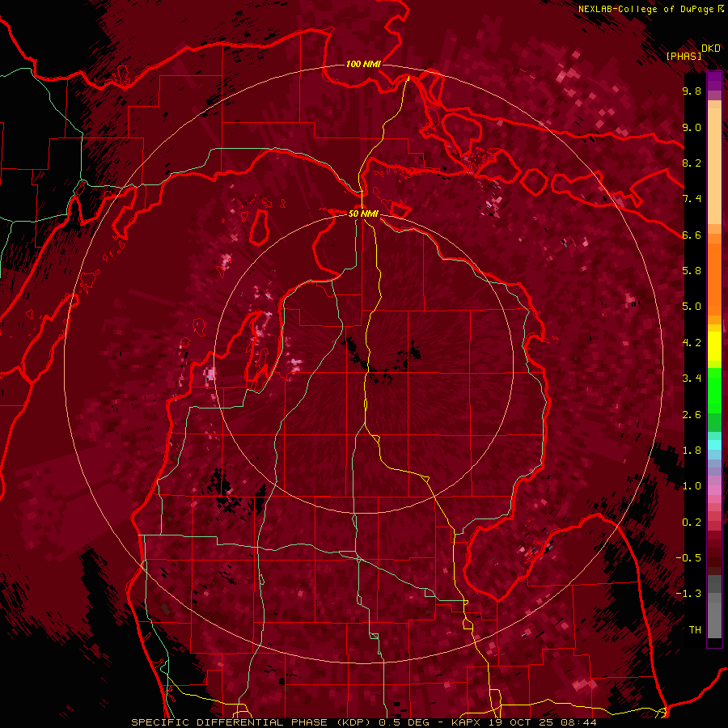Click the "100 NMI" range ring label
The height and width of the screenshot is (728, 728).
tap(363, 64)
